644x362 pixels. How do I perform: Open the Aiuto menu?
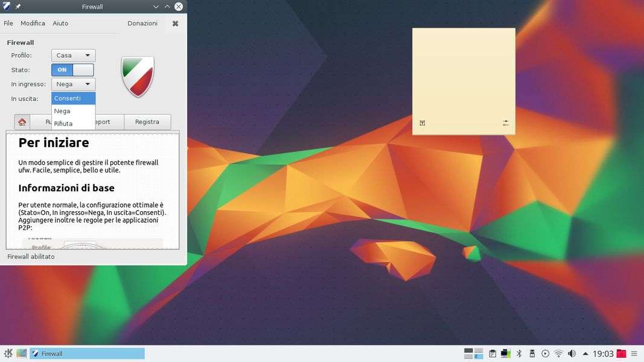click(x=60, y=24)
